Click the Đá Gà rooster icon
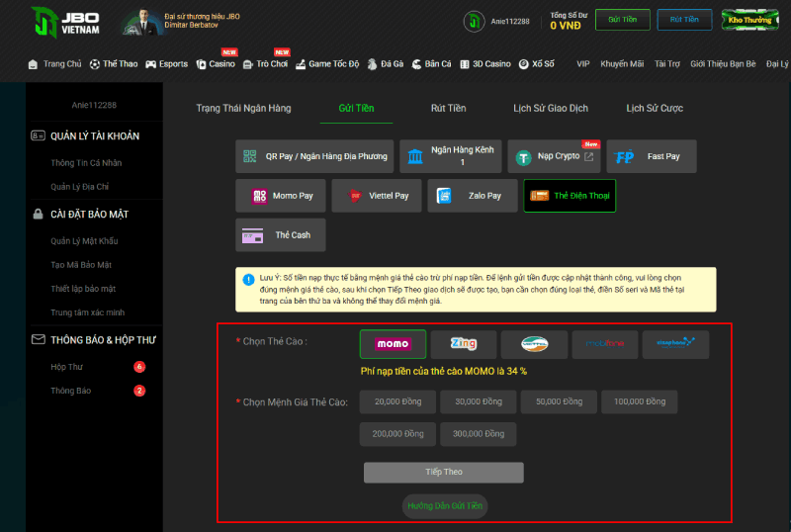 tap(372, 64)
